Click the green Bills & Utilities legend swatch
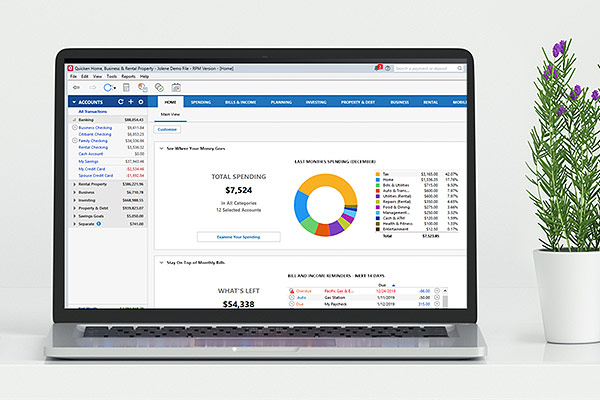Viewport: 600px width, 400px height. pyautogui.click(x=378, y=185)
